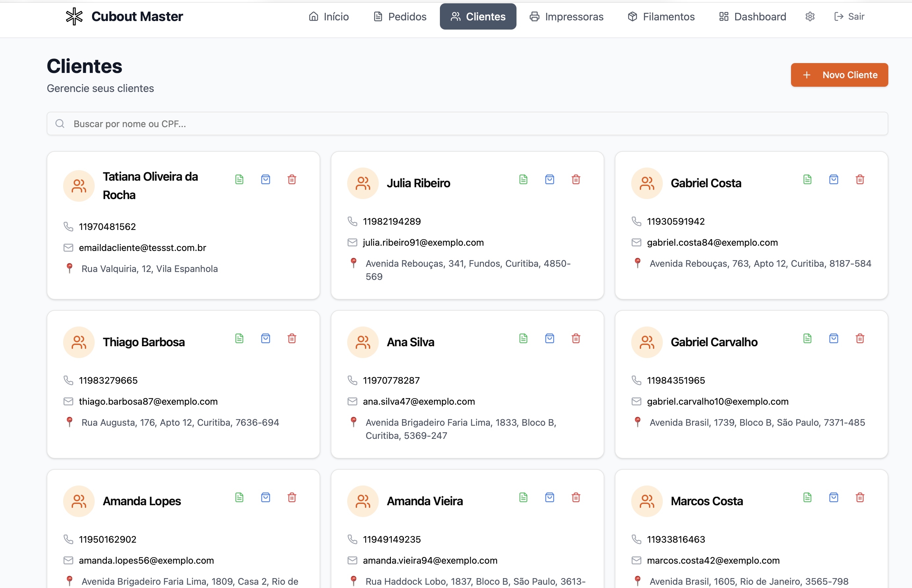Click phone number 11930591942
The height and width of the screenshot is (588, 912).
pyautogui.click(x=676, y=221)
